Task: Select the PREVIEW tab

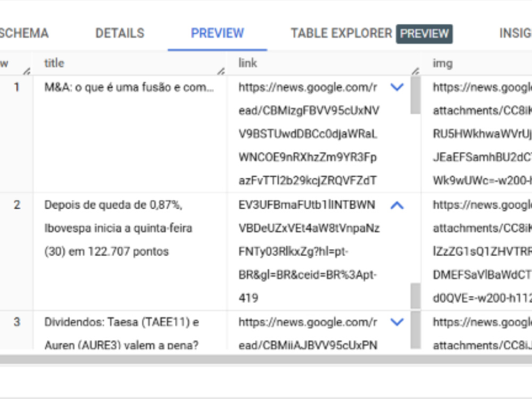Action: [x=218, y=33]
